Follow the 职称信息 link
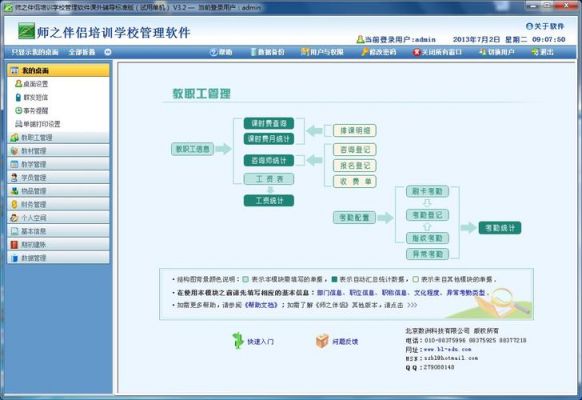The width and height of the screenshot is (582, 400). coord(394,293)
